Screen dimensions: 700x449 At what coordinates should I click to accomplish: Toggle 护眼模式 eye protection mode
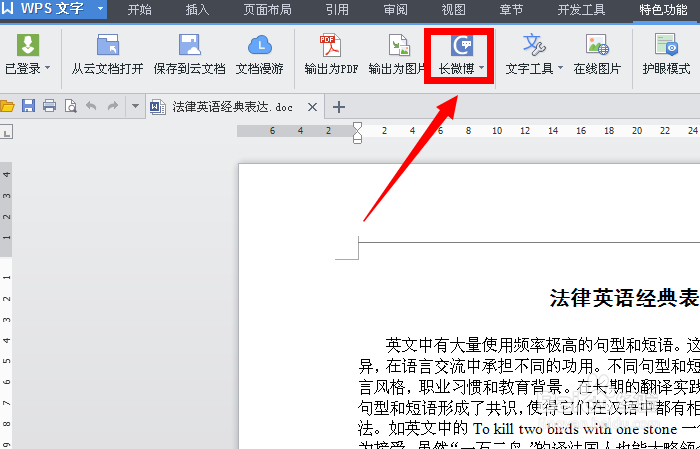[x=667, y=55]
